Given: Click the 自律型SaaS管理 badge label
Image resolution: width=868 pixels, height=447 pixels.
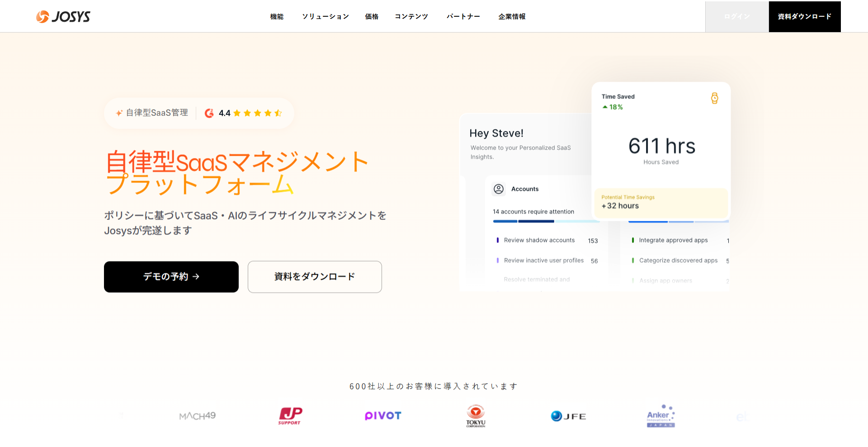Looking at the screenshot, I should coord(157,113).
